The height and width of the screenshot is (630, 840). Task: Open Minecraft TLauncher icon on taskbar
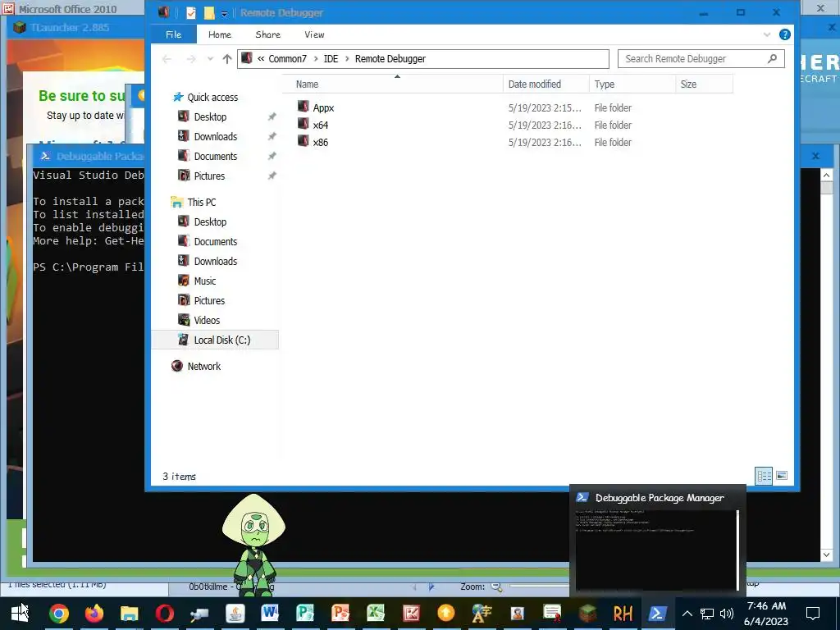point(587,614)
